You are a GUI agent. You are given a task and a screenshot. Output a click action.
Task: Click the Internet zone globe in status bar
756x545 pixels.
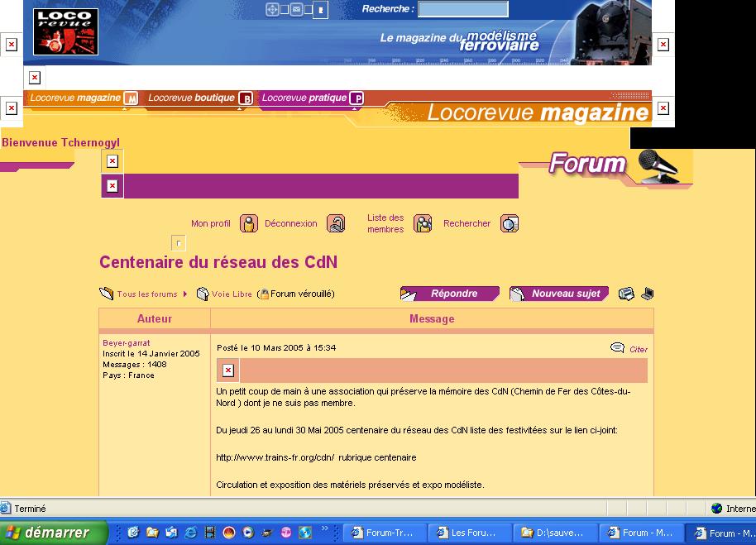pos(717,508)
